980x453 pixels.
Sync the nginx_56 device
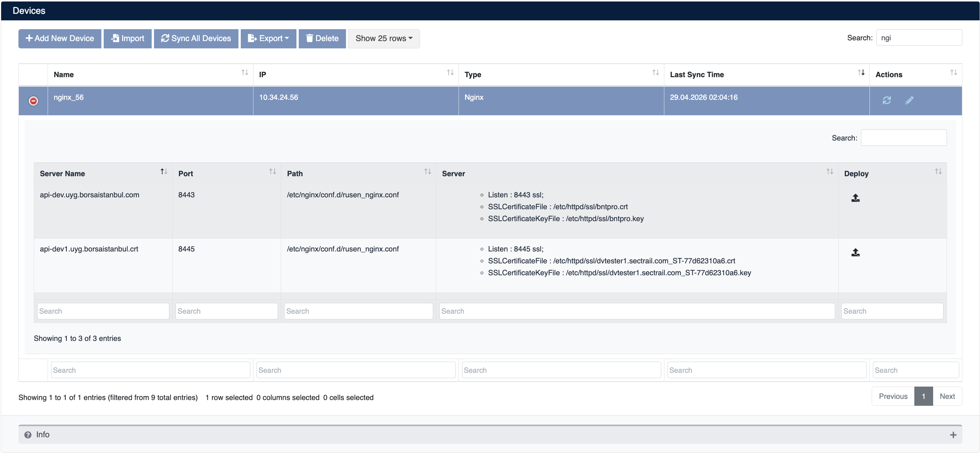(x=887, y=100)
